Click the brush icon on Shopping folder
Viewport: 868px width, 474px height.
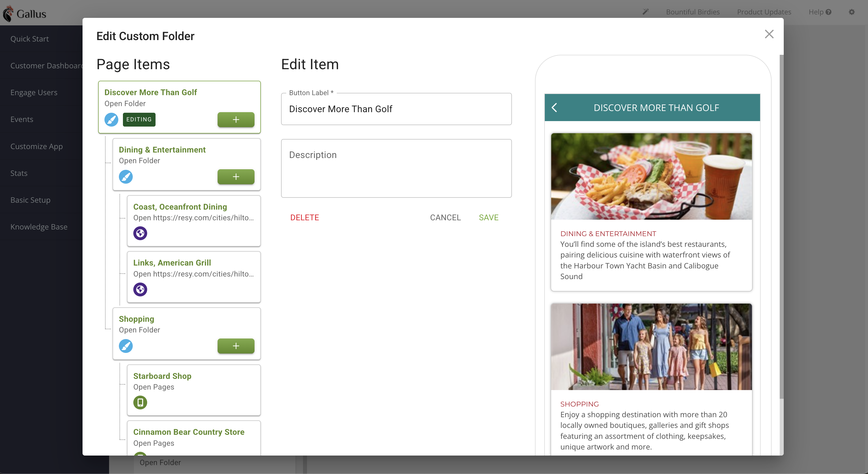coord(126,346)
